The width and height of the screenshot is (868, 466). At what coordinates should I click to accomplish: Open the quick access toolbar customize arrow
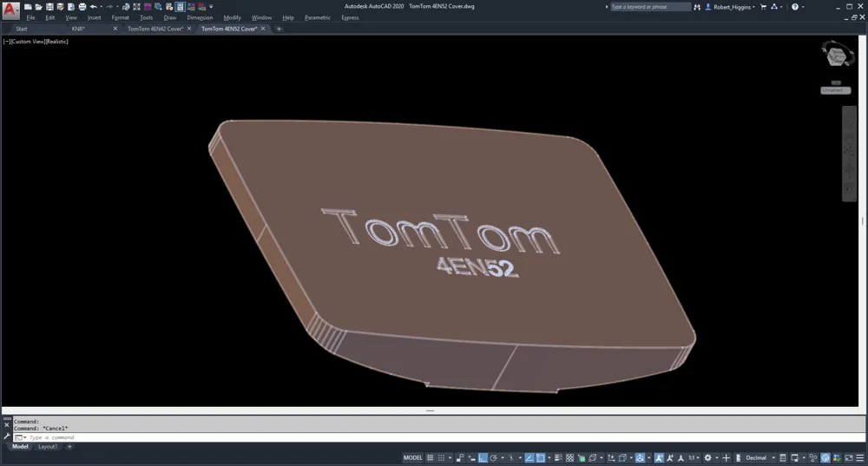(x=211, y=7)
